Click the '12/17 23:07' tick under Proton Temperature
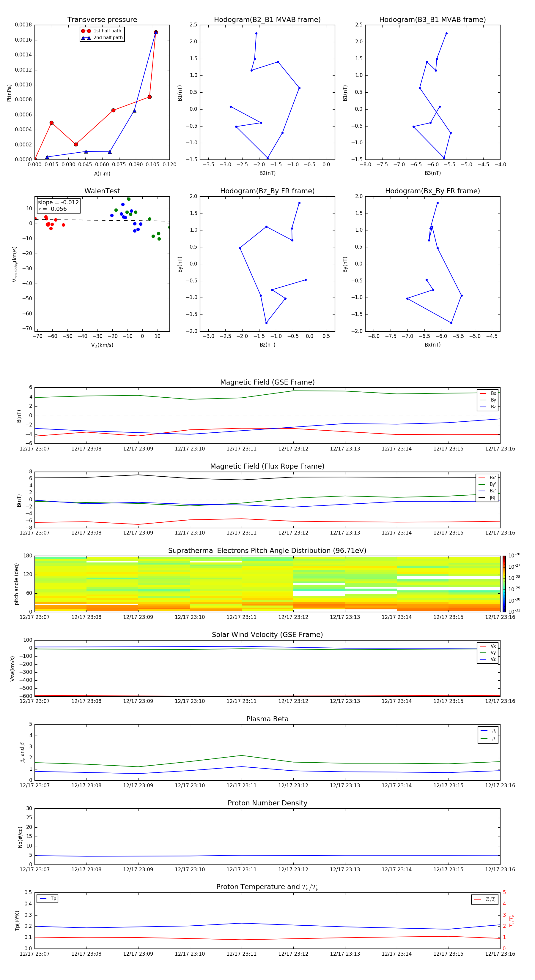This screenshot has width=535, height=980. pos(35,954)
